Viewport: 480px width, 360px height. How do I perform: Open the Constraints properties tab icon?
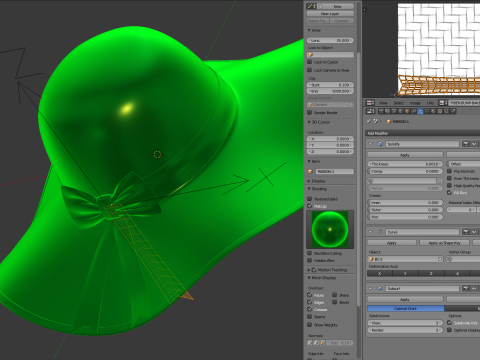(414, 111)
